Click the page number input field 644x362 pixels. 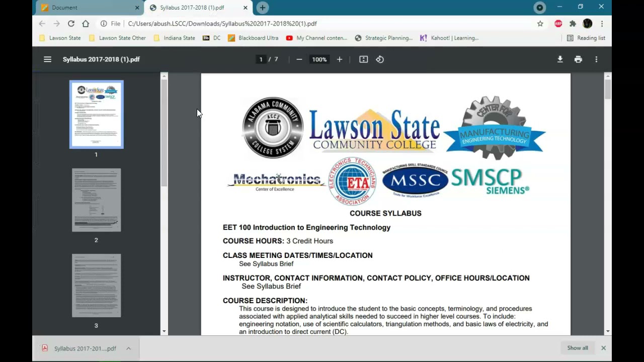[261, 59]
